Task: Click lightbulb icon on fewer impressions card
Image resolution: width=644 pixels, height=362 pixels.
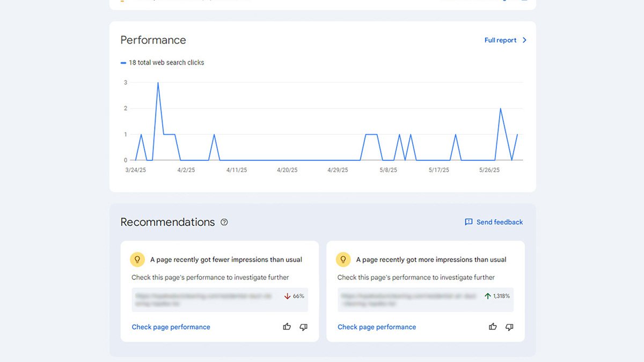Action: 137,260
